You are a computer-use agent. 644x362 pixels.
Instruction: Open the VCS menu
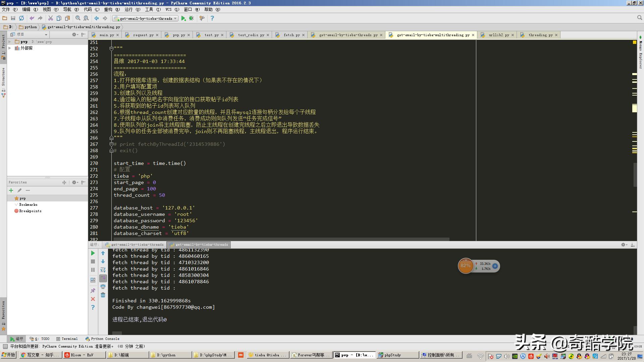click(170, 9)
